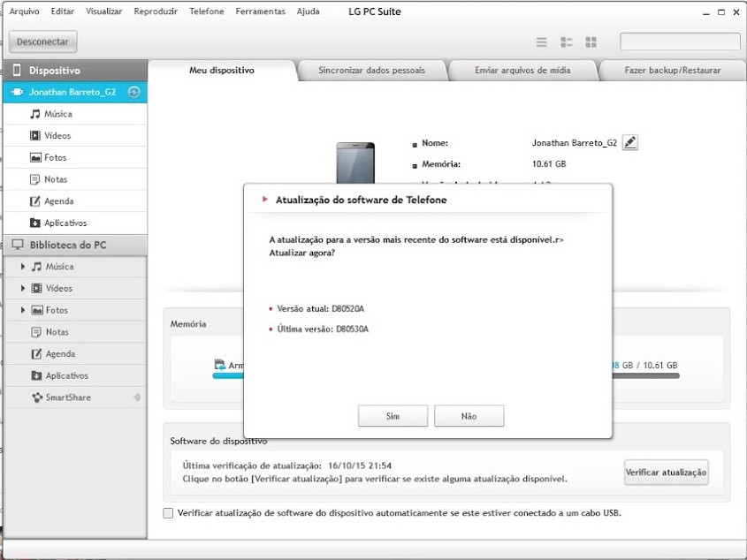Viewport: 747px width, 560px height.
Task: Open the Visualizar menu
Action: pos(103,11)
